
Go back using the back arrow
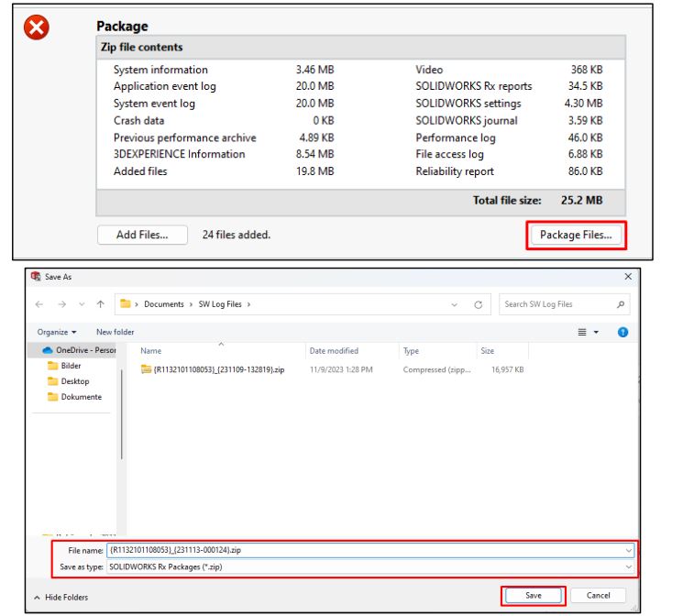click(x=41, y=304)
